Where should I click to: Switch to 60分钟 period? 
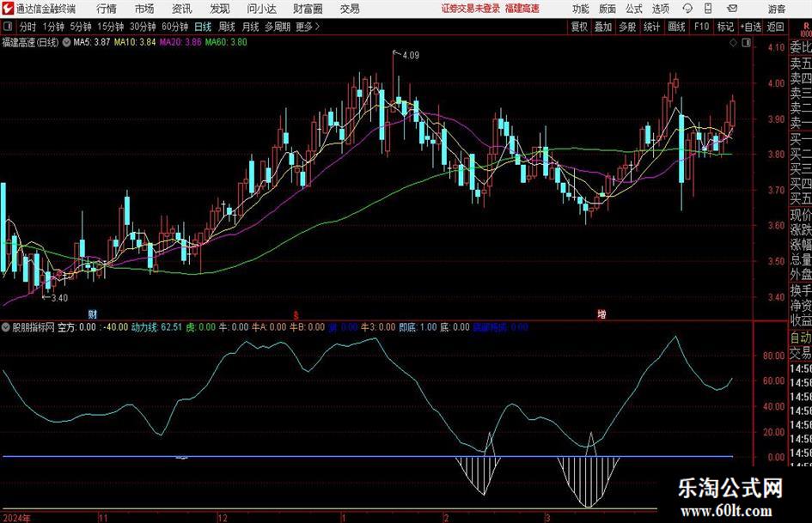(174, 27)
